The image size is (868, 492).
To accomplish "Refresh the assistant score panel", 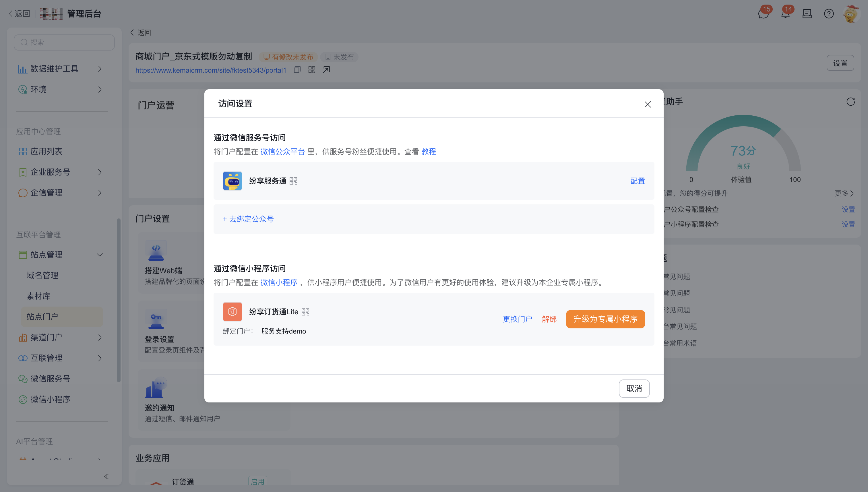I will pyautogui.click(x=850, y=102).
